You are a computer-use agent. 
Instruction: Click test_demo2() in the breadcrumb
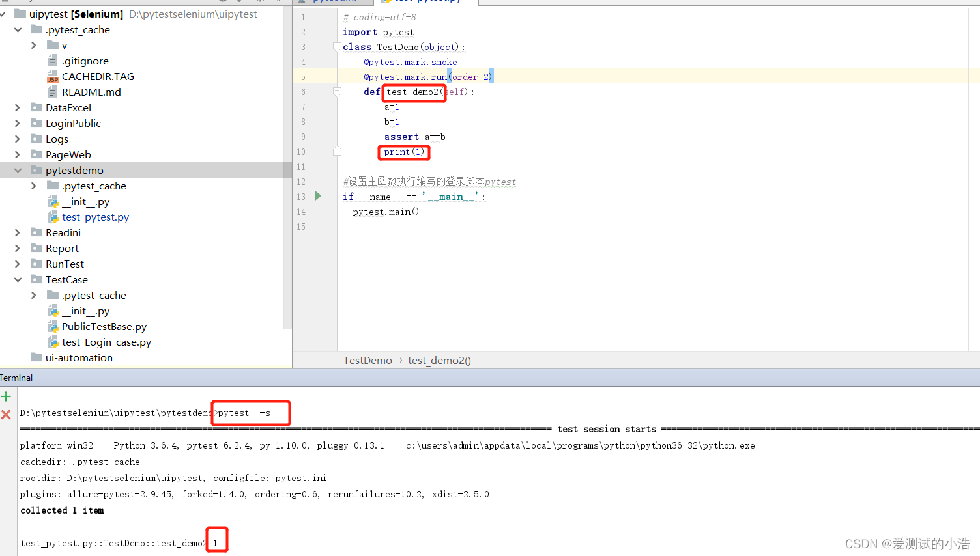(x=439, y=360)
